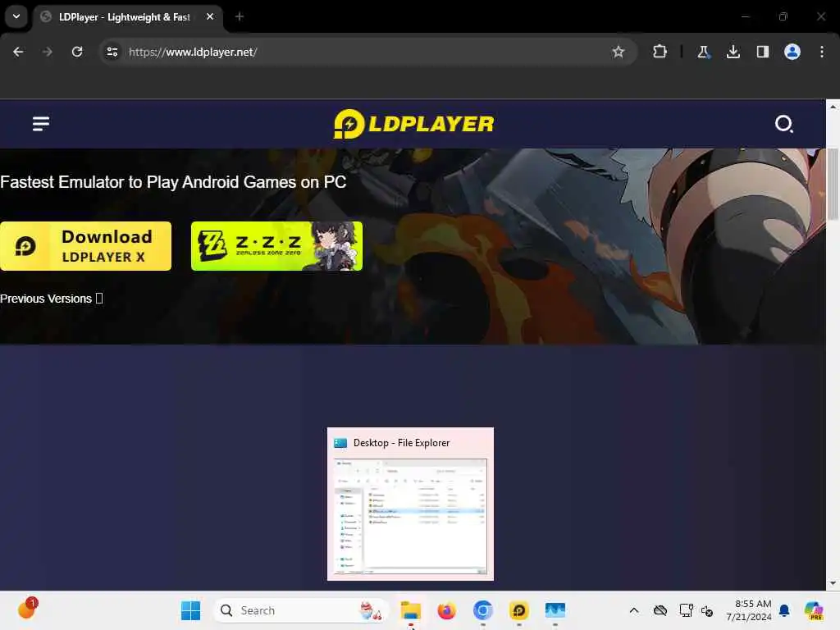840x630 pixels.
Task: Open the notifications bell icon
Action: pos(784,610)
